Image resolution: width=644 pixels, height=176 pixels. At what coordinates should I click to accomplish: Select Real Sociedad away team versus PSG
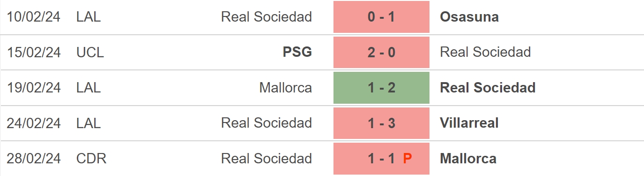coord(485,52)
